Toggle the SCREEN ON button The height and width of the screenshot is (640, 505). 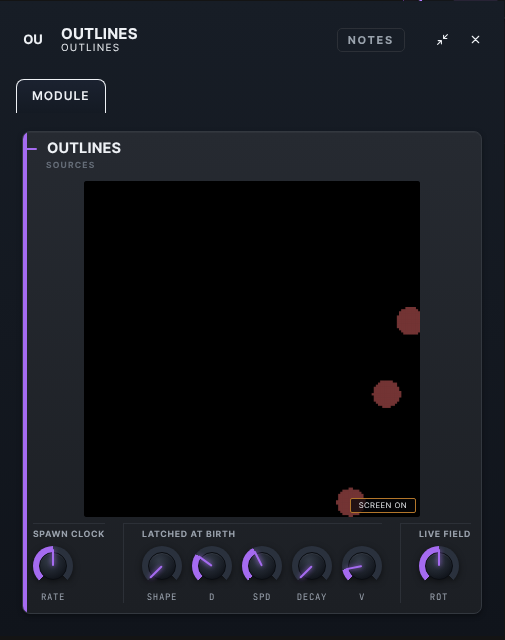point(383,505)
